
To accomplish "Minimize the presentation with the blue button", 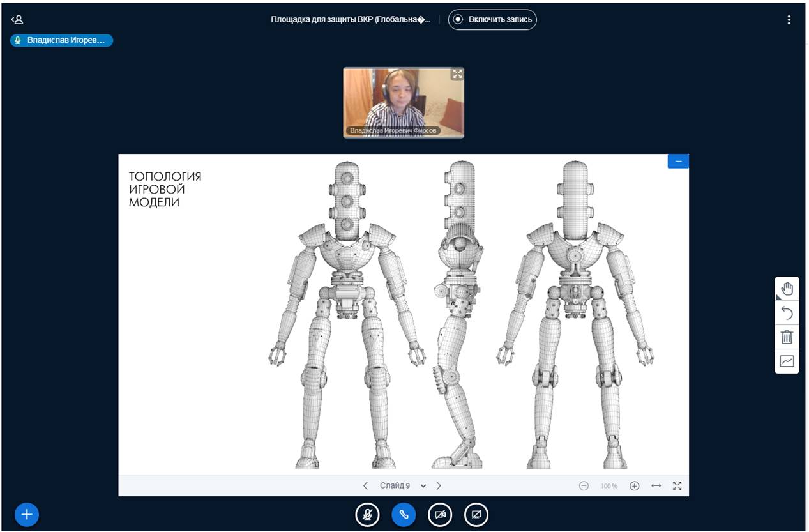I will (678, 162).
